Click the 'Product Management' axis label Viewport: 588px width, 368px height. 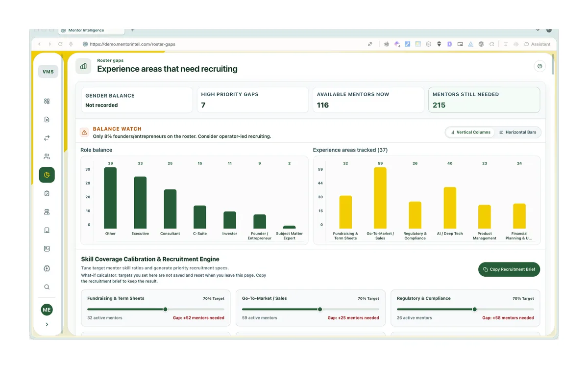(x=485, y=236)
